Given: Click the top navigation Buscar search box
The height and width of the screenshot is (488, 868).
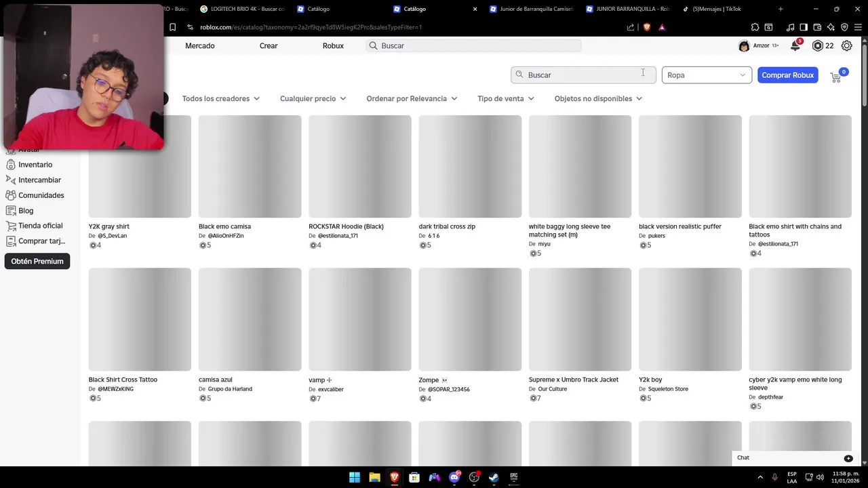Looking at the screenshot, I should 473,45.
